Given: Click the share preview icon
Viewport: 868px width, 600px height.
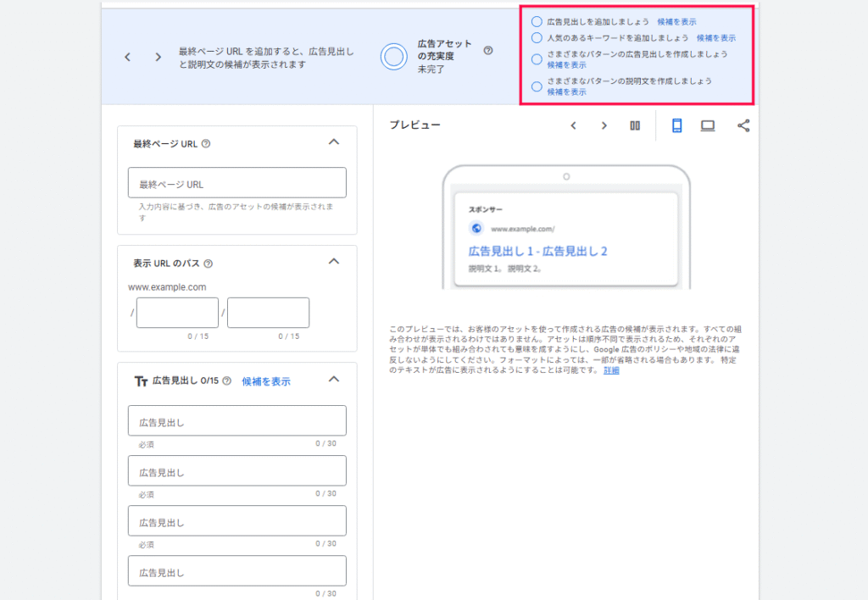Looking at the screenshot, I should coord(743,125).
